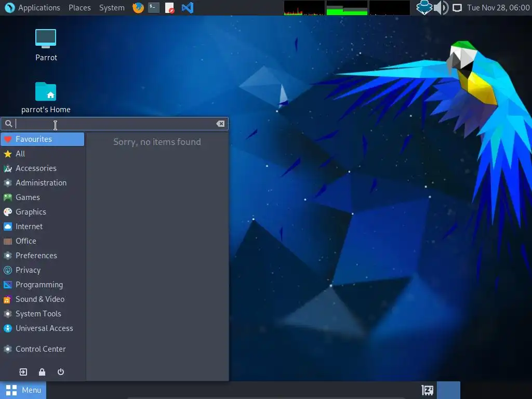
Task: Select the Universal Access category
Action: tap(43, 329)
